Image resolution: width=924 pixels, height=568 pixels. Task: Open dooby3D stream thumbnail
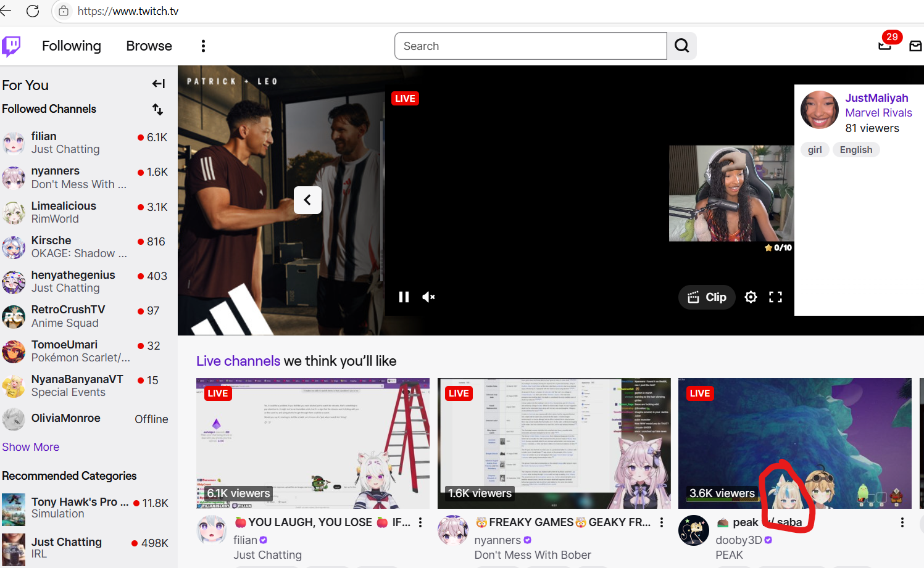[x=795, y=443]
